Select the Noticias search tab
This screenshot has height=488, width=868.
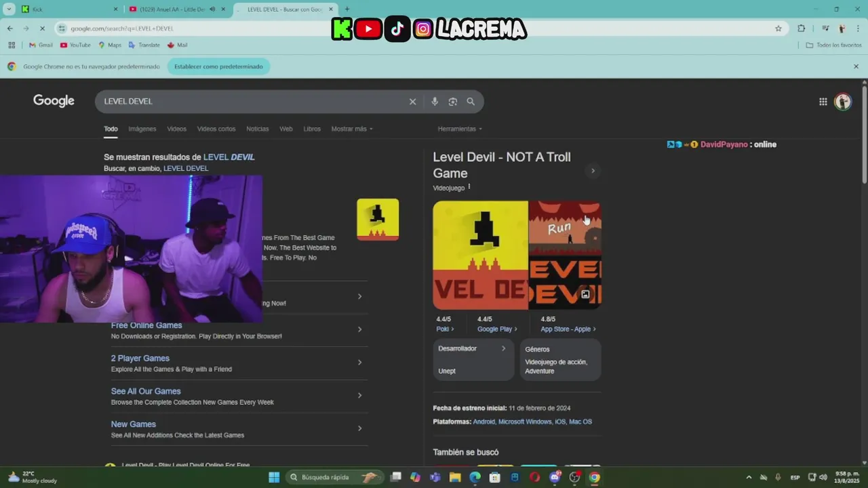point(257,129)
